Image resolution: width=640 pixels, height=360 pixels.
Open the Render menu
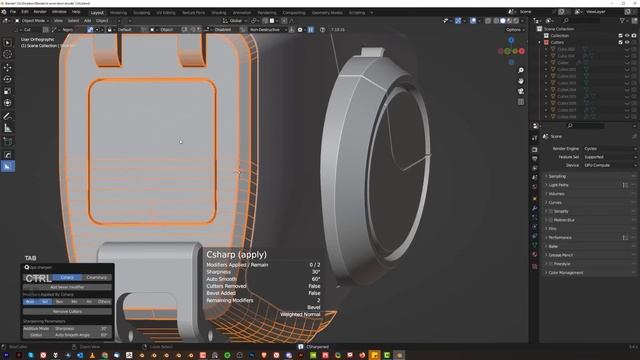[x=40, y=12]
